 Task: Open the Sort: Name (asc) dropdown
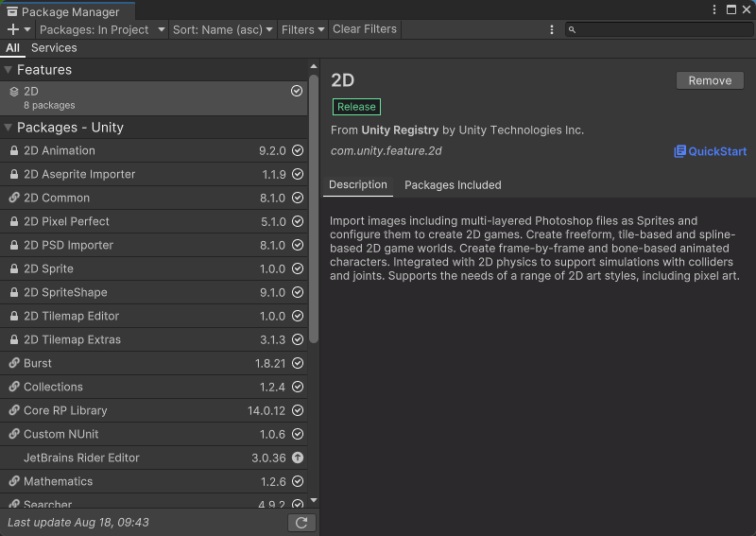[x=222, y=29]
